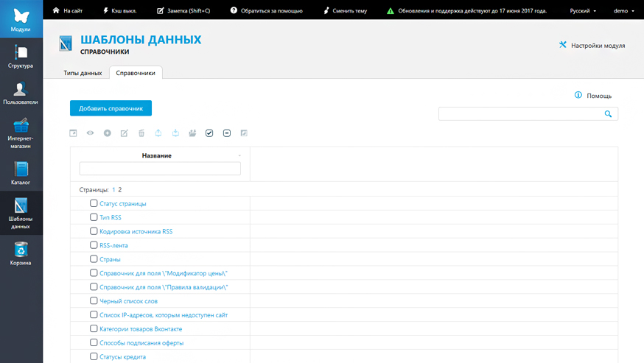The height and width of the screenshot is (363, 644).
Task: Check the Черный список слов checkbox
Action: click(94, 300)
